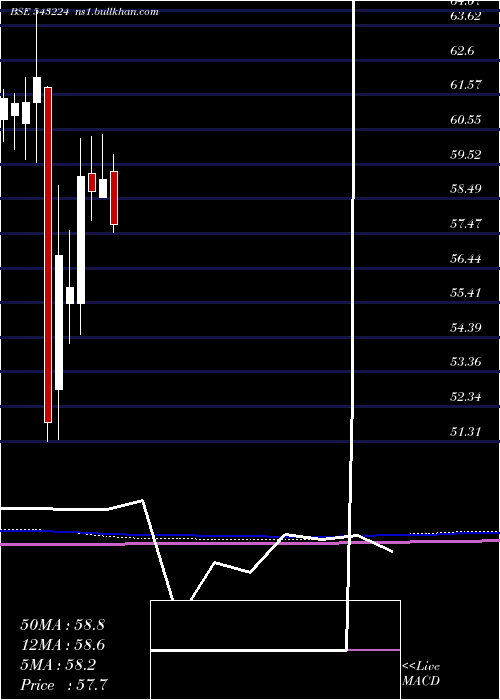Click the 55.41 price axis label
500x700 pixels.
tap(466, 293)
